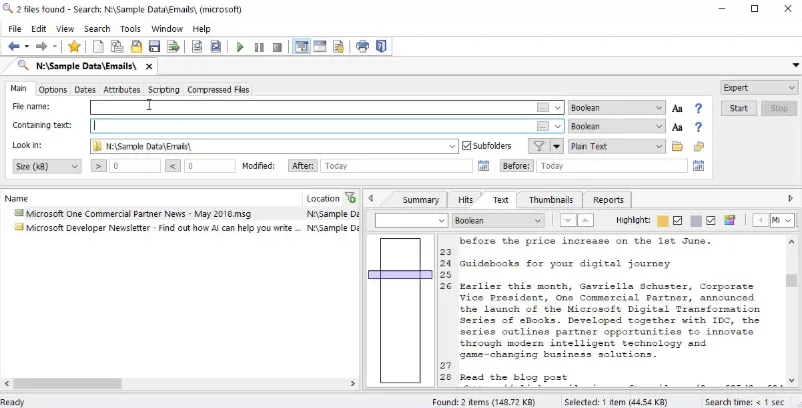Expand File name history dropdown arrow

coord(558,108)
